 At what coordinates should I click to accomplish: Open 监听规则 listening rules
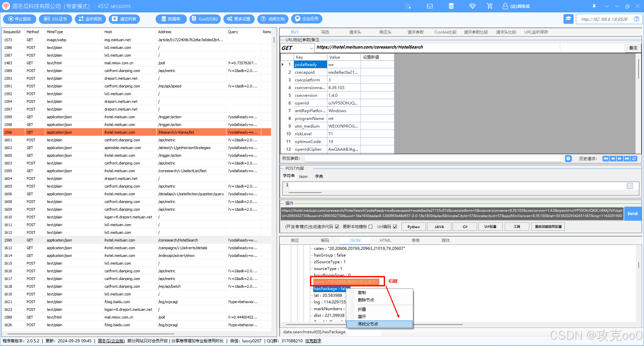90,19
